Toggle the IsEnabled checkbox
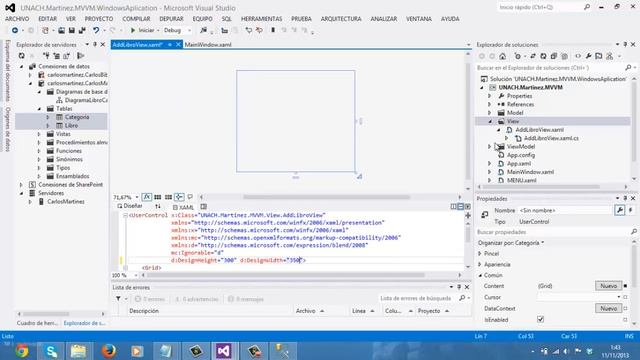This screenshot has height=360, width=640. point(540,319)
